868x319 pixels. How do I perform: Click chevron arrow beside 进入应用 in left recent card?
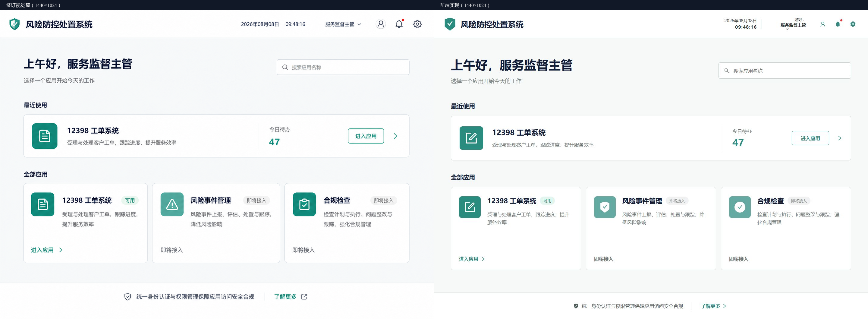coord(396,136)
